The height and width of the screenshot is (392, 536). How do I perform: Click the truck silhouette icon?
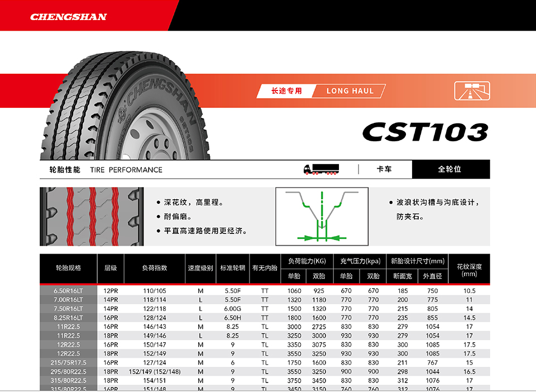coord(321,170)
